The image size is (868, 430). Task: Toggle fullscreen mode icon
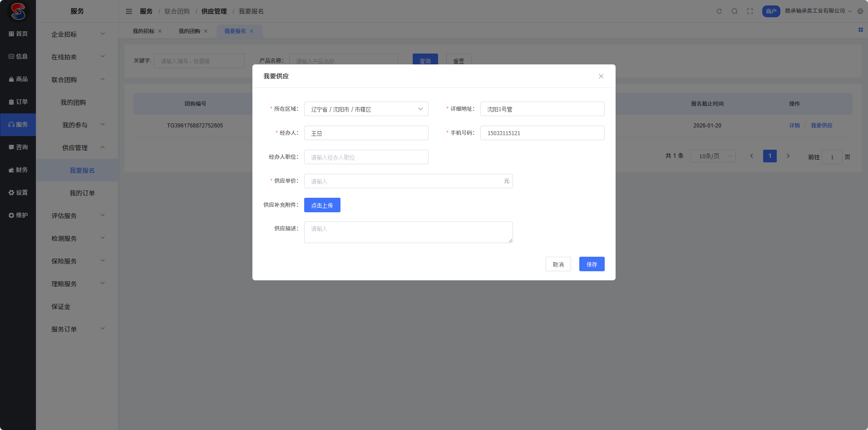(750, 11)
